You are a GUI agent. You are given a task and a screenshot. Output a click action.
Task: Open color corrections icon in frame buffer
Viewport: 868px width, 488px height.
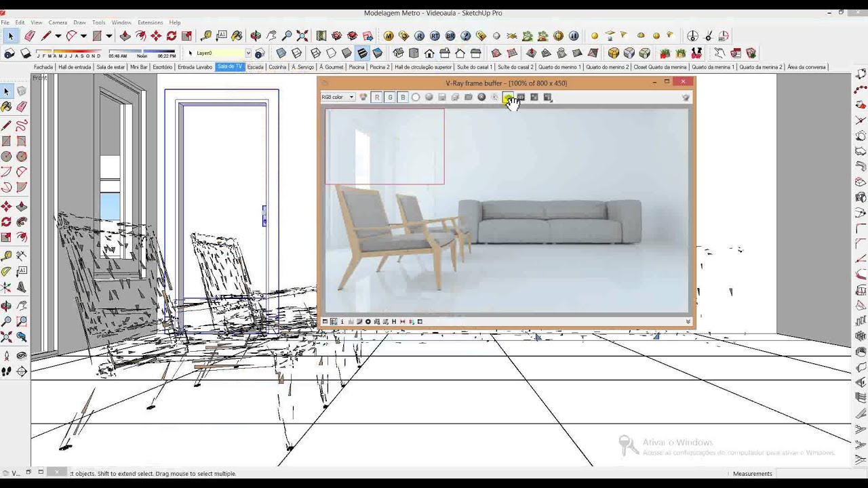pyautogui.click(x=325, y=321)
